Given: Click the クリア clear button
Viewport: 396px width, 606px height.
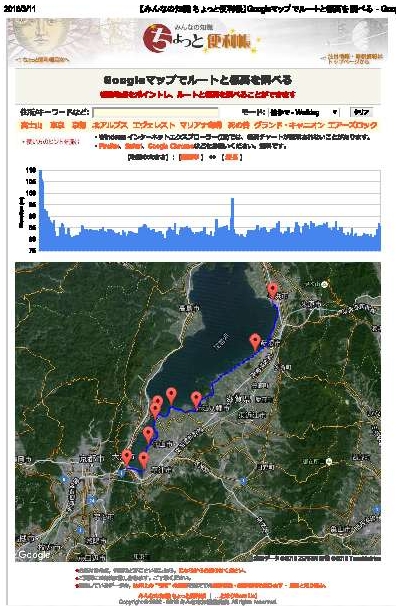Looking at the screenshot, I should pos(361,112).
